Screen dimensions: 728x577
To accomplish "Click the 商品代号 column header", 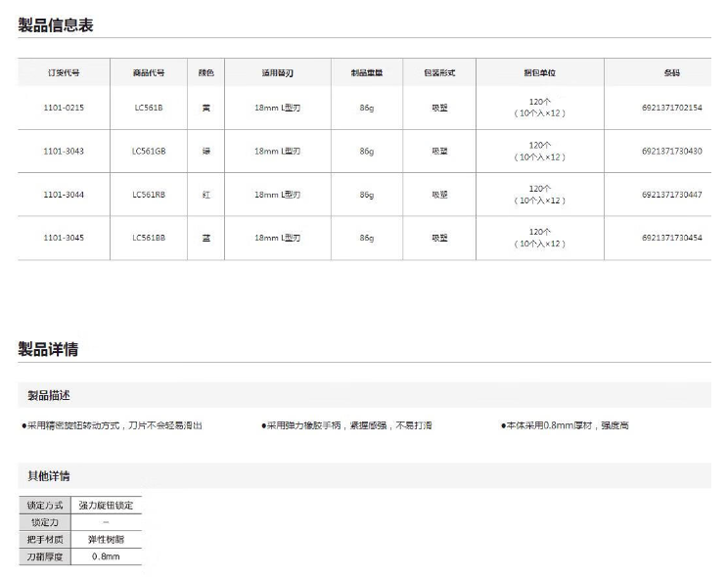I will pyautogui.click(x=149, y=72).
